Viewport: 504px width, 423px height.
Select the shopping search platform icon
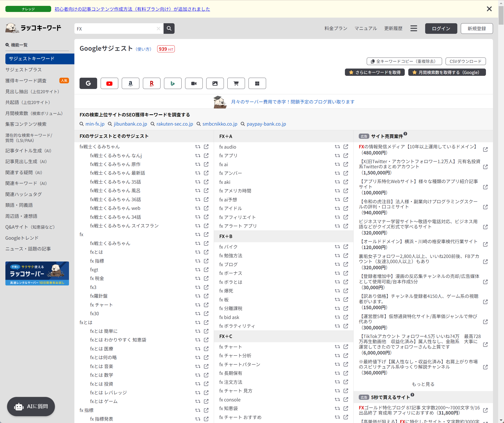point(236,83)
